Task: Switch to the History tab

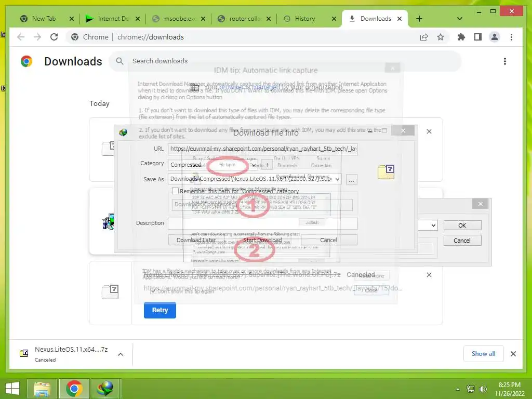Action: tap(304, 19)
